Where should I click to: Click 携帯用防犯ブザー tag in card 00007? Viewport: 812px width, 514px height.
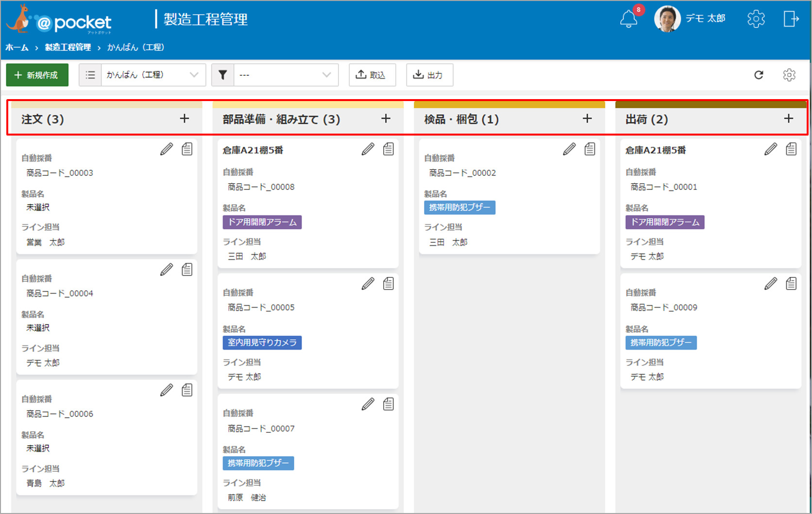(x=258, y=463)
